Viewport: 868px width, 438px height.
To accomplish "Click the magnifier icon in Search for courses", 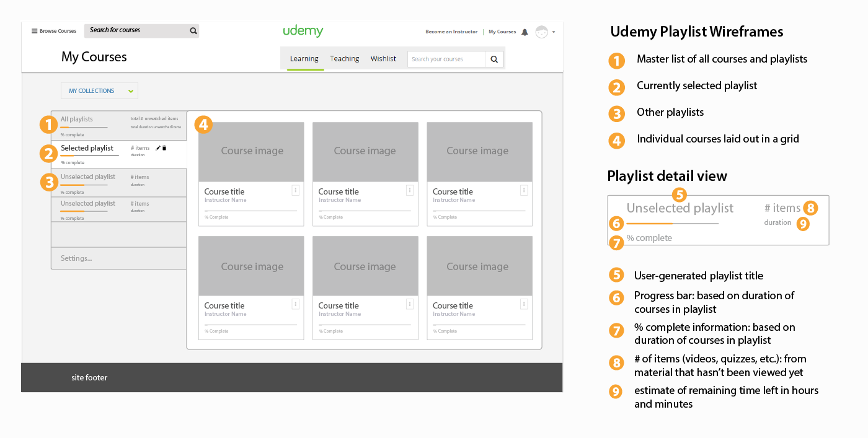I will [193, 30].
